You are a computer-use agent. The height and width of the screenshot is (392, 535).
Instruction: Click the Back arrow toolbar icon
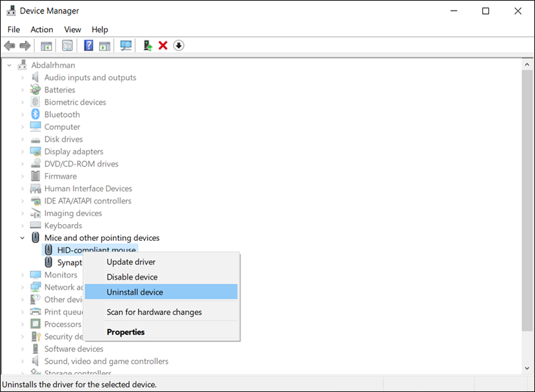(x=9, y=45)
